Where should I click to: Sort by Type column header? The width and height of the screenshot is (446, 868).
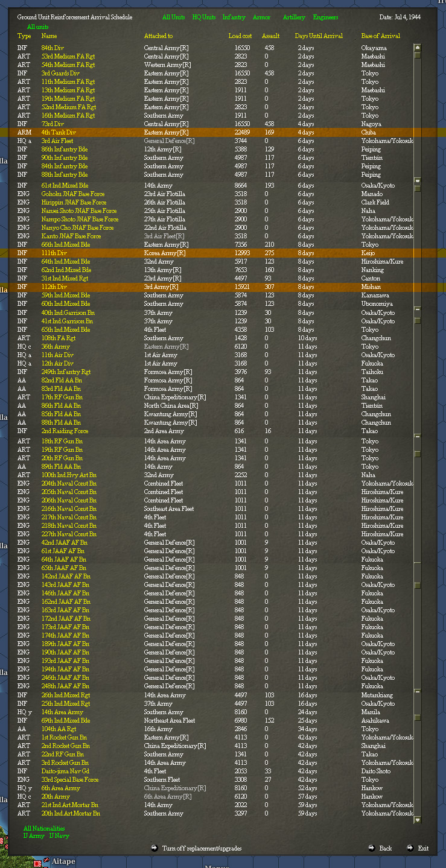[x=24, y=36]
